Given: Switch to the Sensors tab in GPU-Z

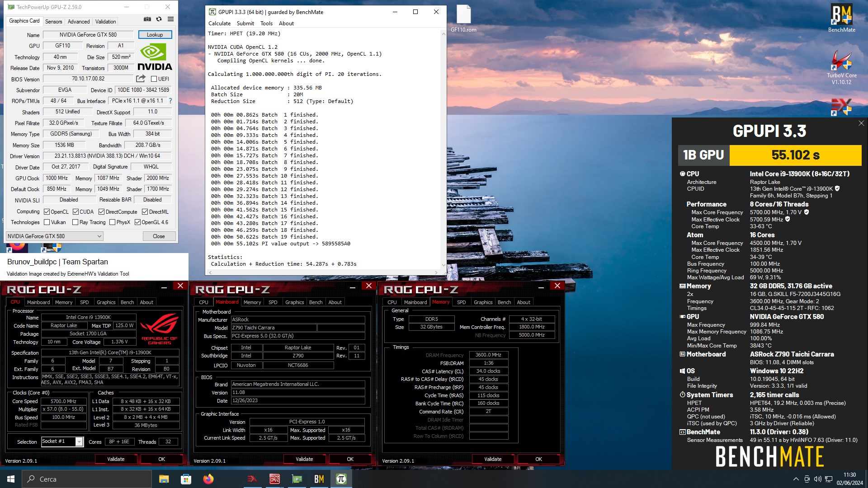Looking at the screenshot, I should point(53,21).
